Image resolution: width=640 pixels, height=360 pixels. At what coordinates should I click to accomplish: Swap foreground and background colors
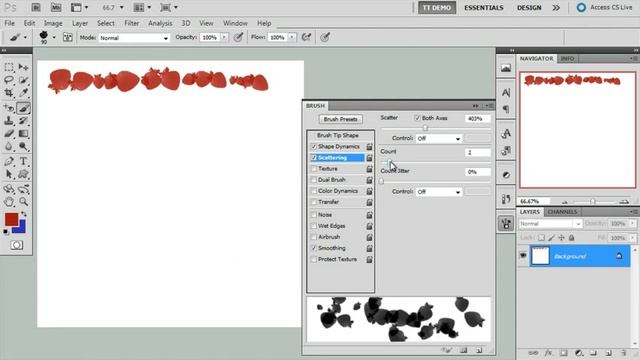pos(24,214)
